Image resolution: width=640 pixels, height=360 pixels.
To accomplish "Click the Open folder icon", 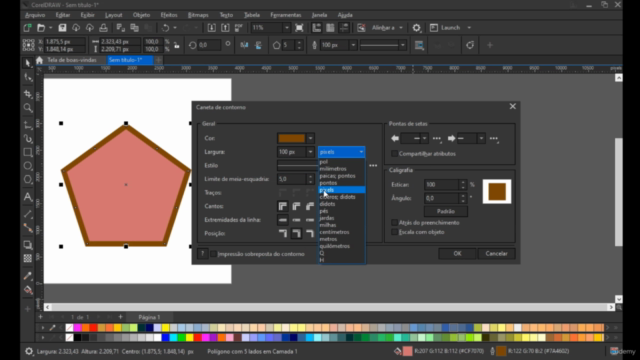I will [41, 28].
